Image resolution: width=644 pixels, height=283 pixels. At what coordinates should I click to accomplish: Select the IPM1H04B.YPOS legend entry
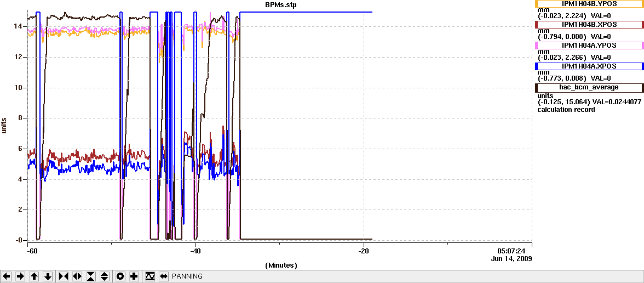[x=589, y=4]
